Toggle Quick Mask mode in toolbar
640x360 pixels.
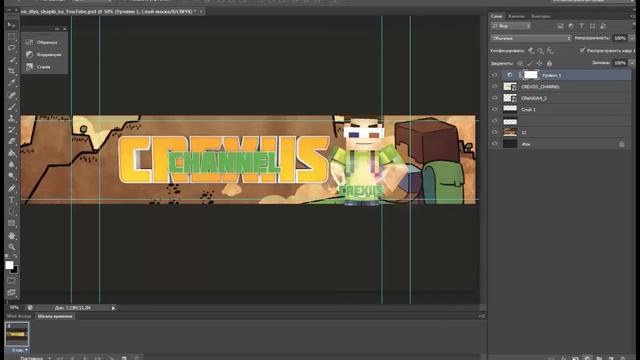point(12,281)
